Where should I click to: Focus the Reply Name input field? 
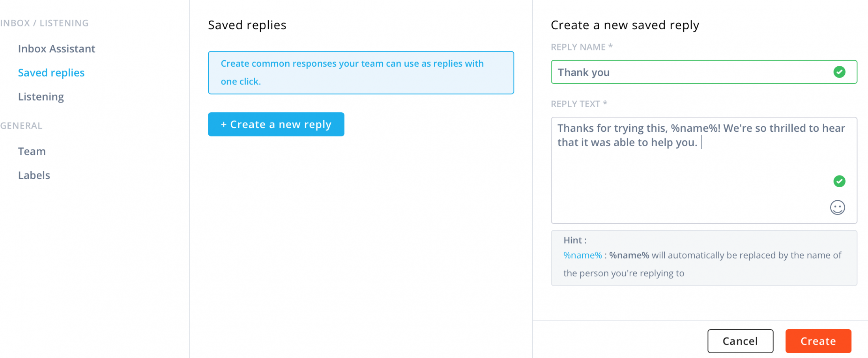tap(690, 72)
